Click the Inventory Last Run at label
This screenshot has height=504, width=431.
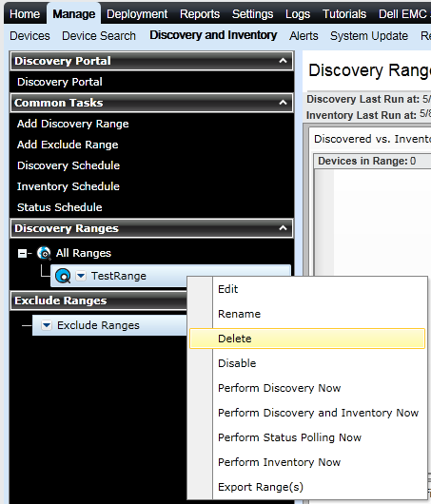click(x=362, y=115)
